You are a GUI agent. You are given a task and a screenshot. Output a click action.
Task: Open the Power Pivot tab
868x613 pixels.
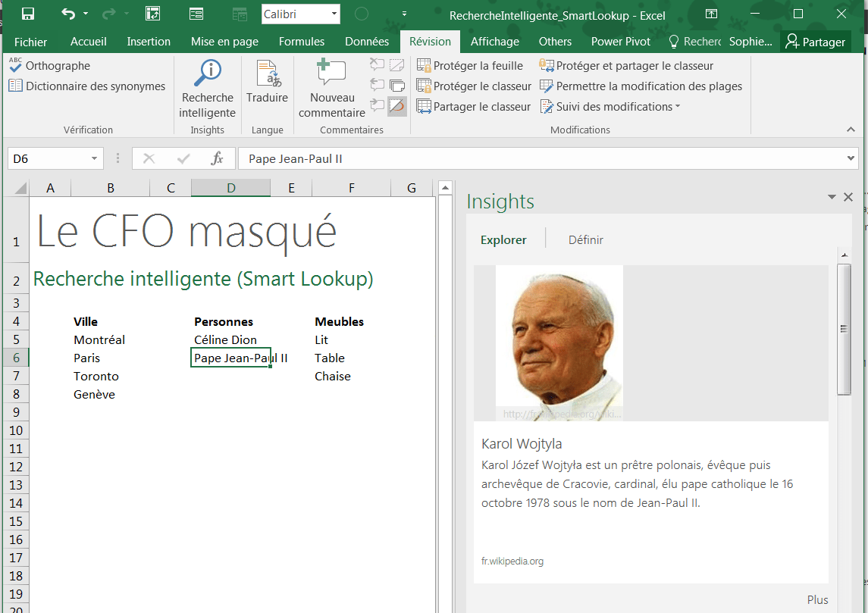coord(621,42)
